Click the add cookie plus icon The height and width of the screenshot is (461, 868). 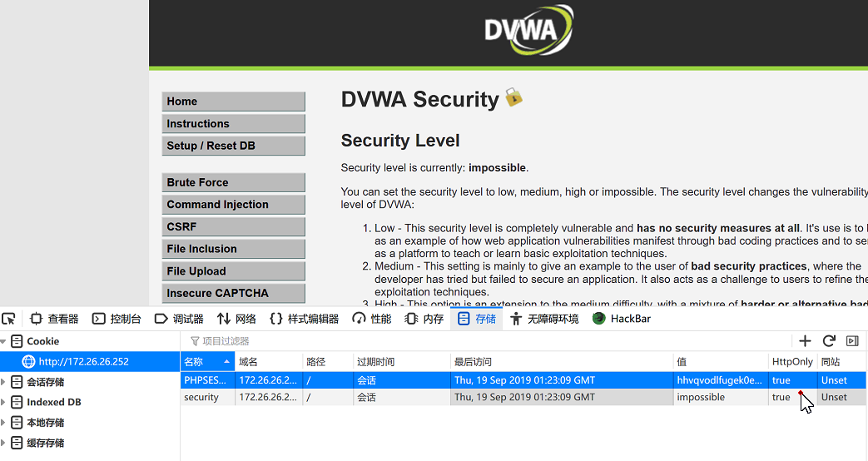(805, 341)
